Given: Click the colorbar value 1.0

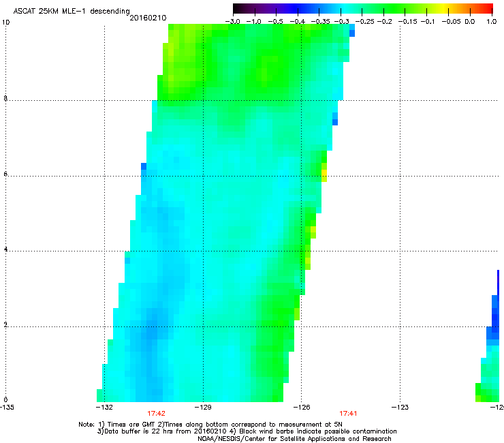Looking at the screenshot, I should click(492, 22).
